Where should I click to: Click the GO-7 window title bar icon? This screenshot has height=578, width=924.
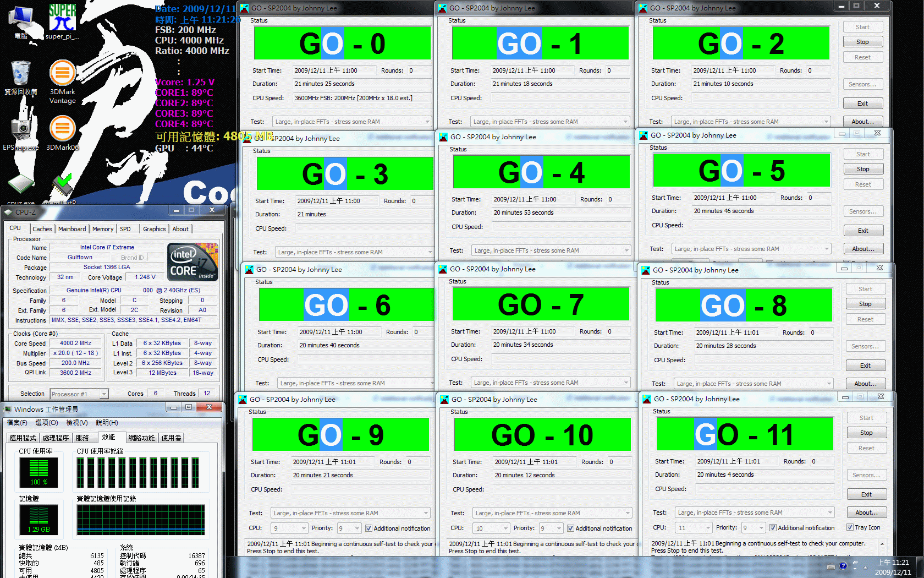point(443,269)
